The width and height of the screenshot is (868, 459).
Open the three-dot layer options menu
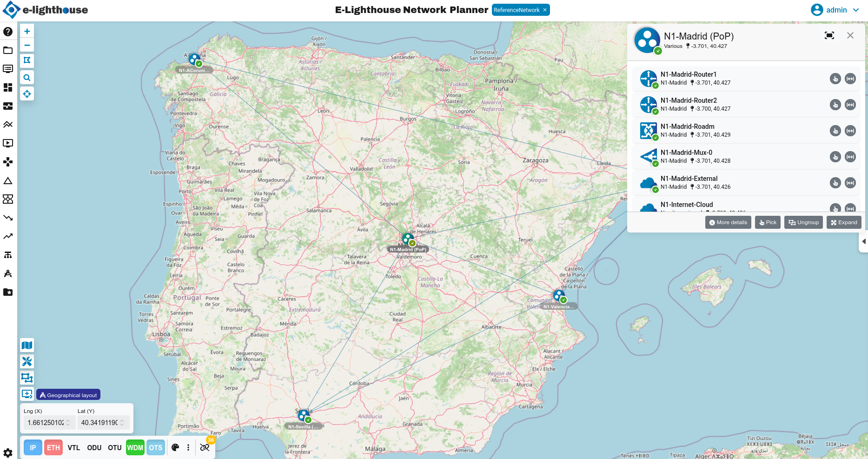[x=188, y=447]
